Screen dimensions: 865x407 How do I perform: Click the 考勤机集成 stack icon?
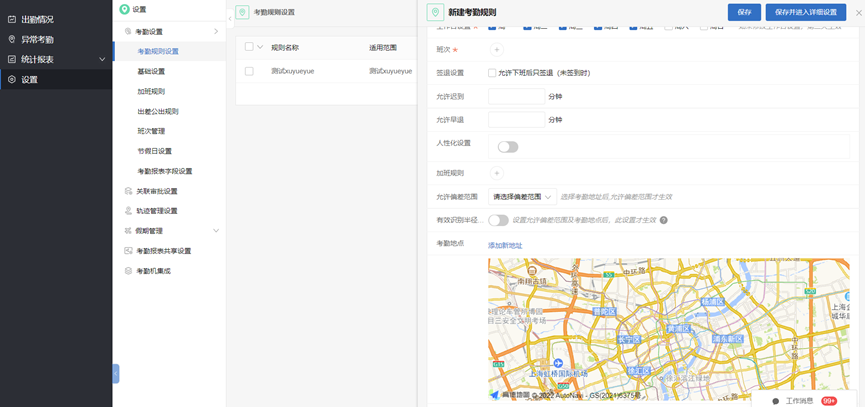[x=128, y=271]
